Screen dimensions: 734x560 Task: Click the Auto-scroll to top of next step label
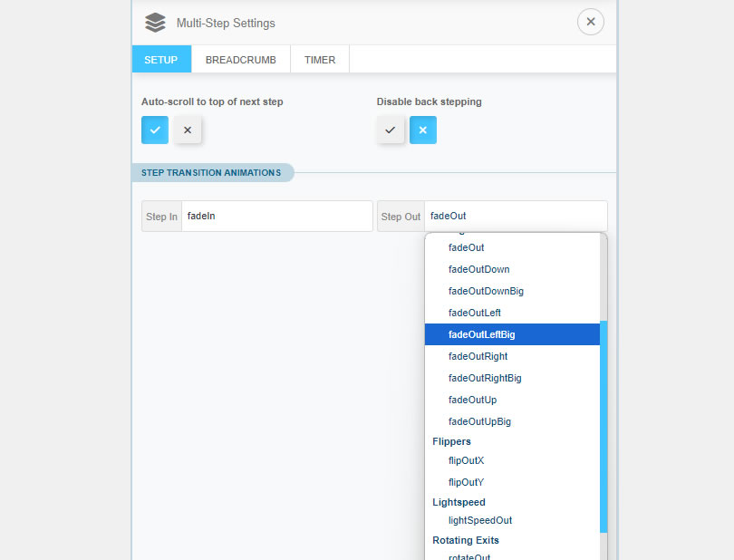[x=212, y=101]
